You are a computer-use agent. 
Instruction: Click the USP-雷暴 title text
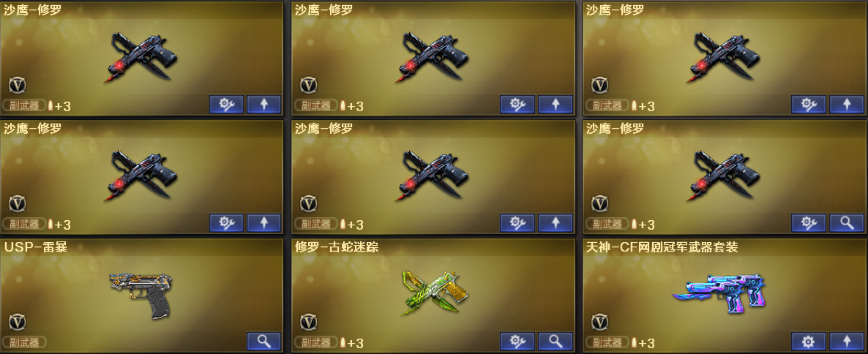(35, 247)
